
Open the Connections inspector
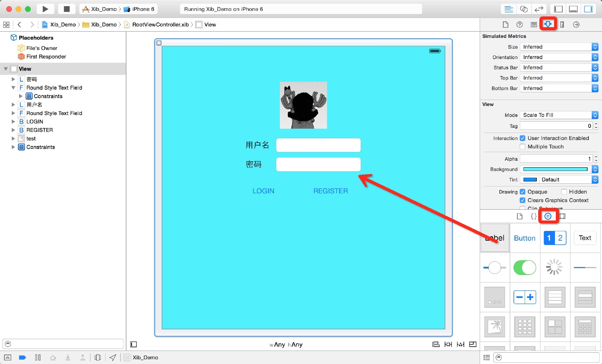(576, 24)
